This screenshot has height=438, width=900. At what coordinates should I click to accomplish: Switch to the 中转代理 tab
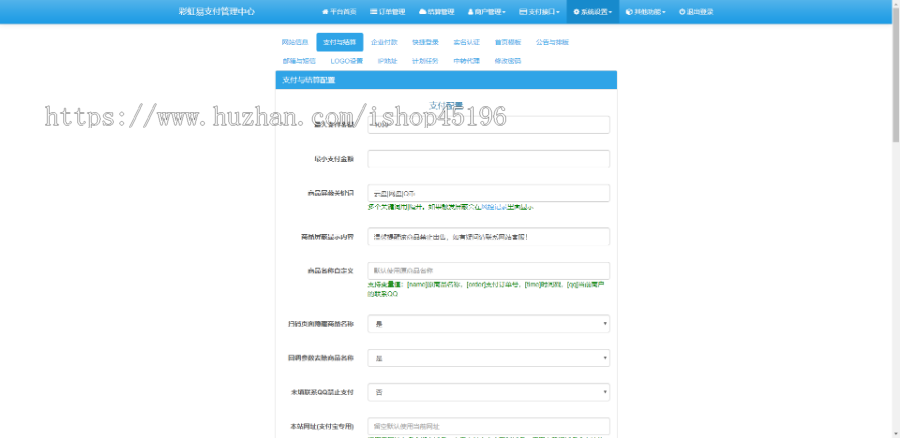tap(466, 61)
